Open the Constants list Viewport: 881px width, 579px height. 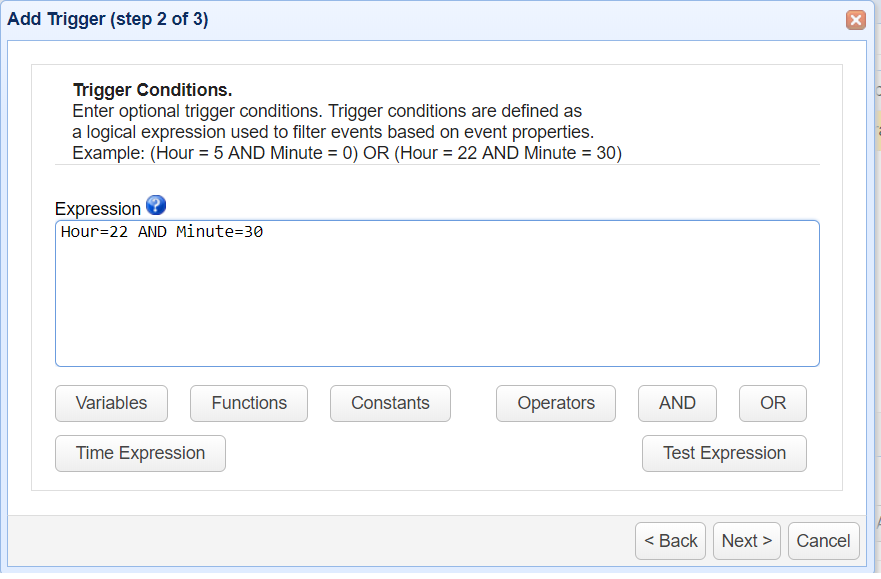click(390, 403)
